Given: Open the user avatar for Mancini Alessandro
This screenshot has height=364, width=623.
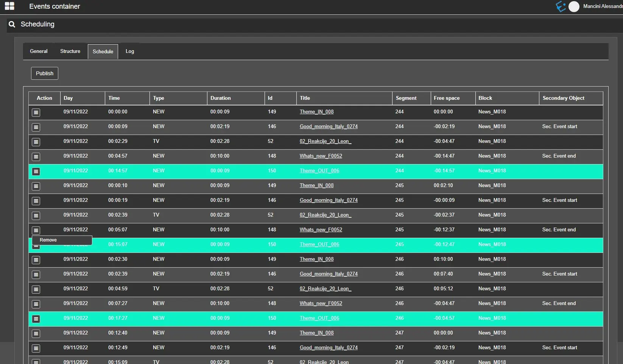Looking at the screenshot, I should tap(574, 6).
